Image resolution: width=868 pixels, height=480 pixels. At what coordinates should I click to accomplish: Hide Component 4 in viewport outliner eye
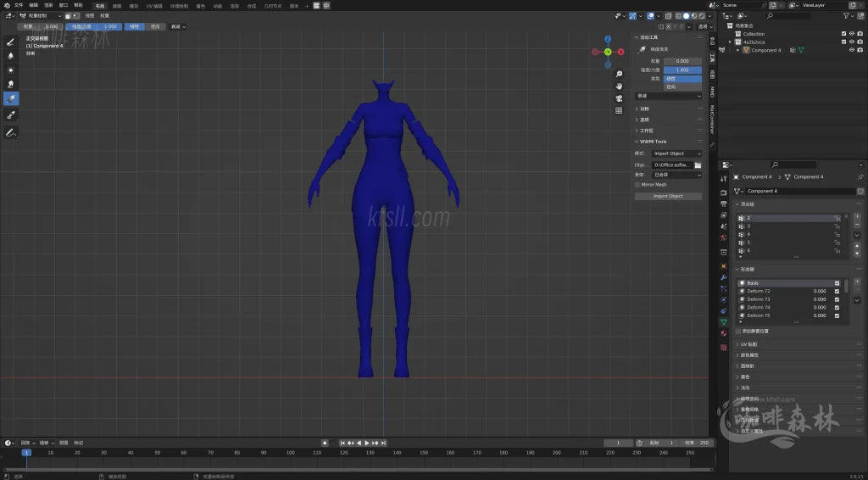[x=852, y=50]
